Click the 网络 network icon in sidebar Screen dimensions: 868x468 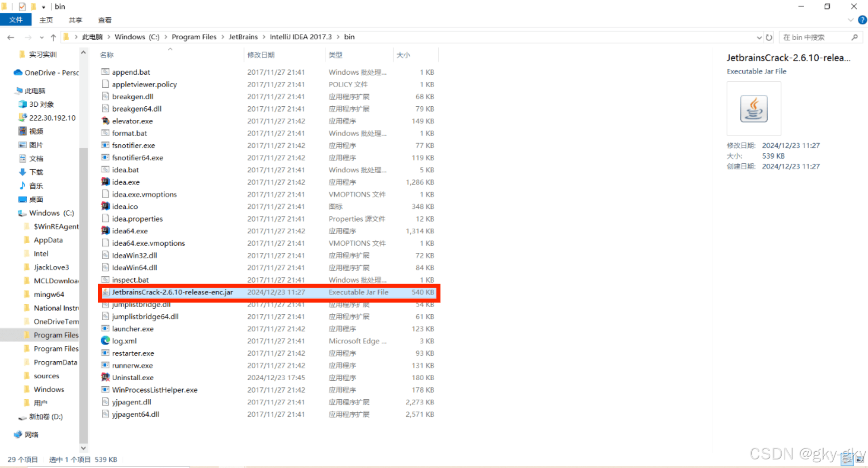point(18,434)
